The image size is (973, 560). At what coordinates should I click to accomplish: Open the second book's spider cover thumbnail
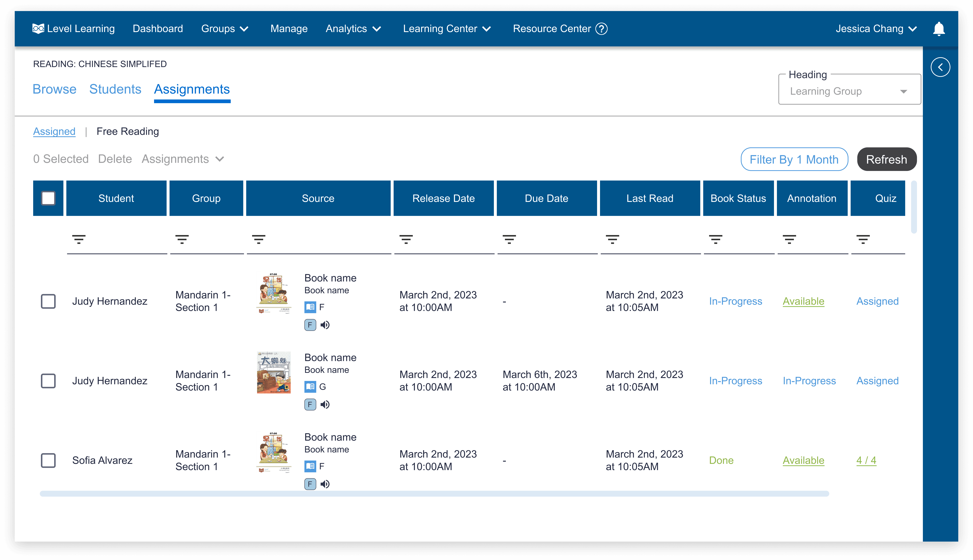click(x=273, y=372)
